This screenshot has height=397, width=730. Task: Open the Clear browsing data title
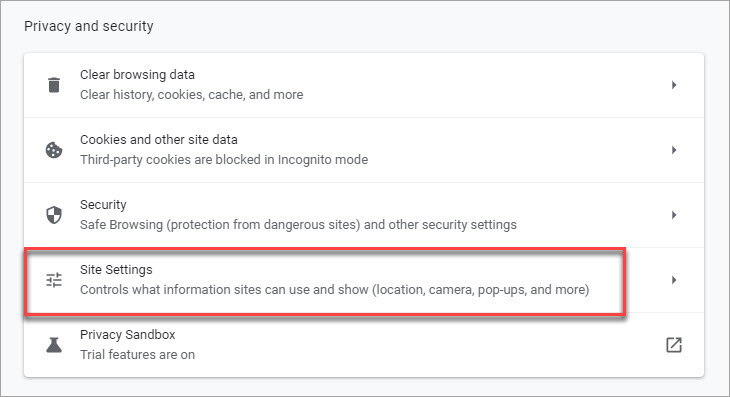[137, 75]
